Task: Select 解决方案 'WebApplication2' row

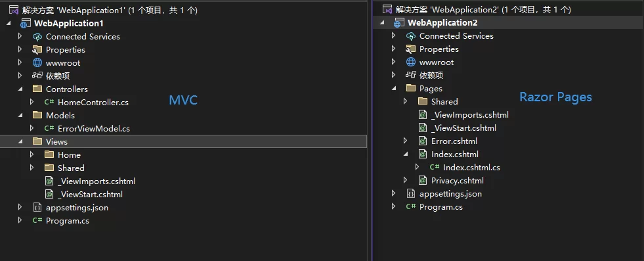Action: (x=483, y=9)
